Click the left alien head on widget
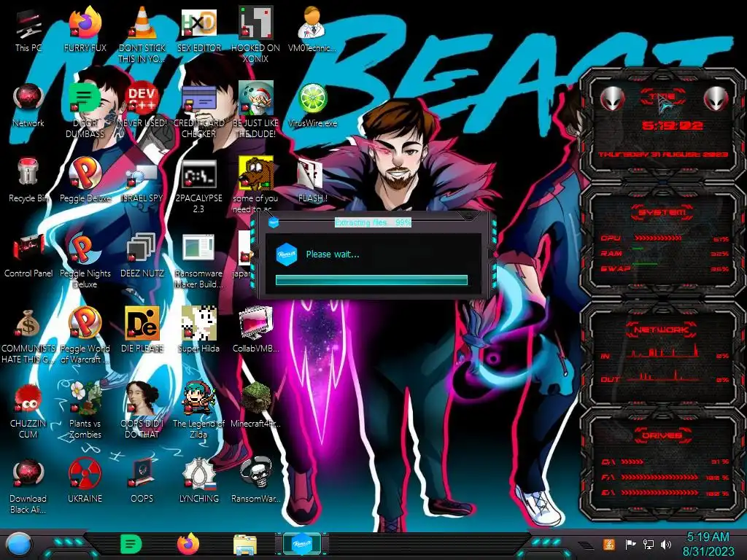Viewport: 747px width, 560px height. click(612, 99)
